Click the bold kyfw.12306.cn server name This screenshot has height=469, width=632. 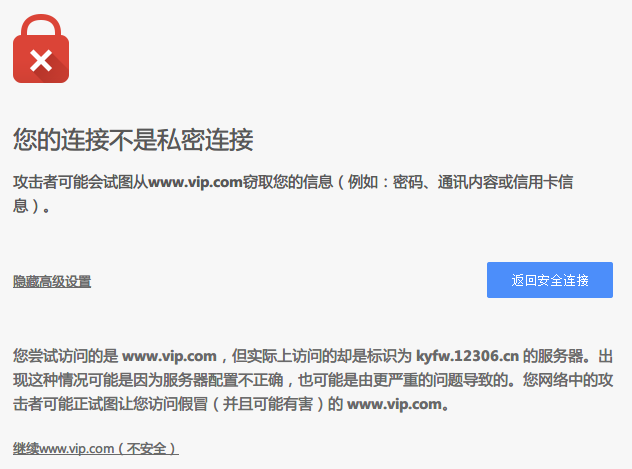pyautogui.click(x=467, y=356)
